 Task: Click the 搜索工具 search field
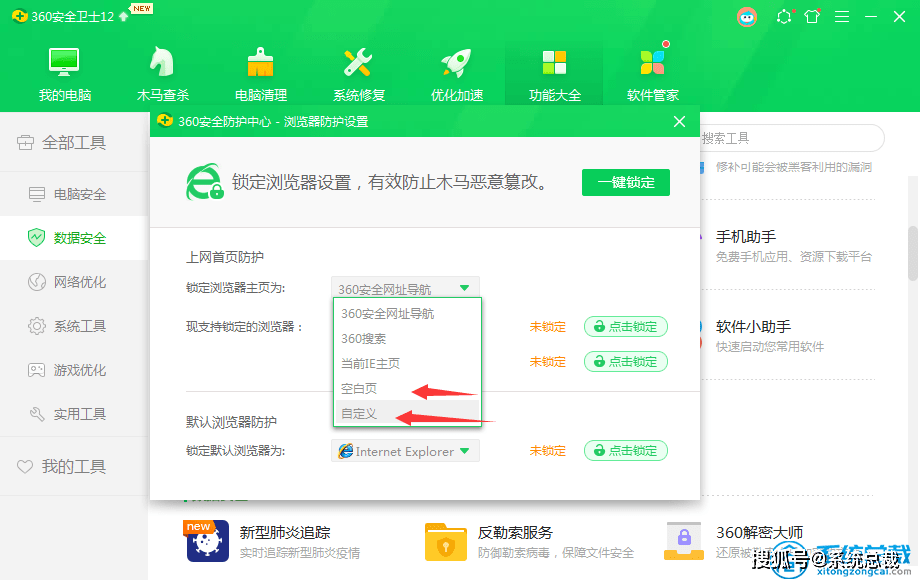click(x=792, y=138)
